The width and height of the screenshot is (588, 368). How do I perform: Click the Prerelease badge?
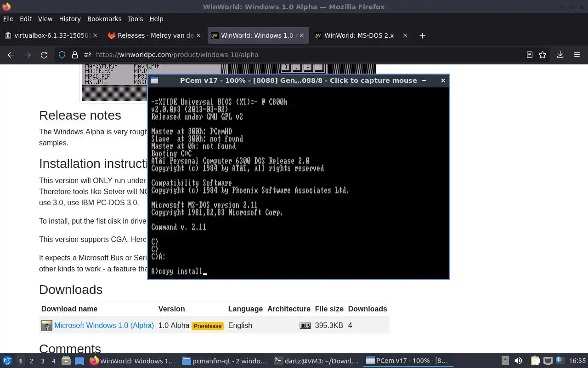tap(208, 326)
